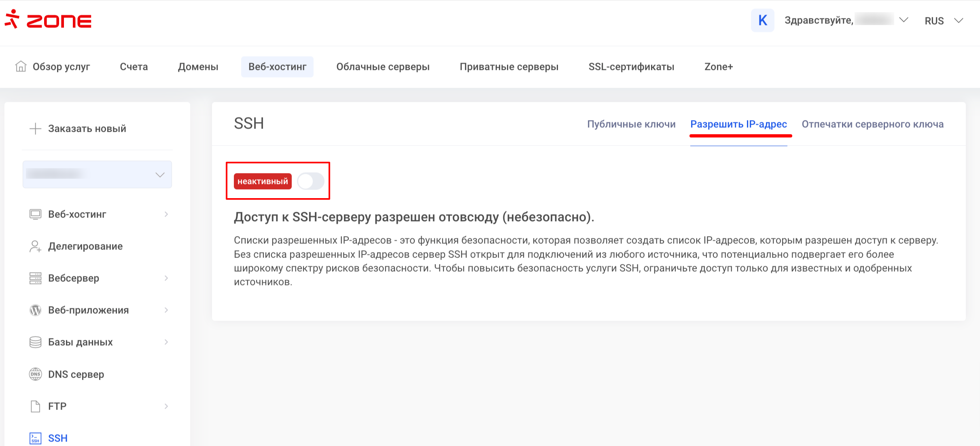Click the monitor icon beside Веб-хостинг sidebar item
980x446 pixels.
(x=36, y=214)
